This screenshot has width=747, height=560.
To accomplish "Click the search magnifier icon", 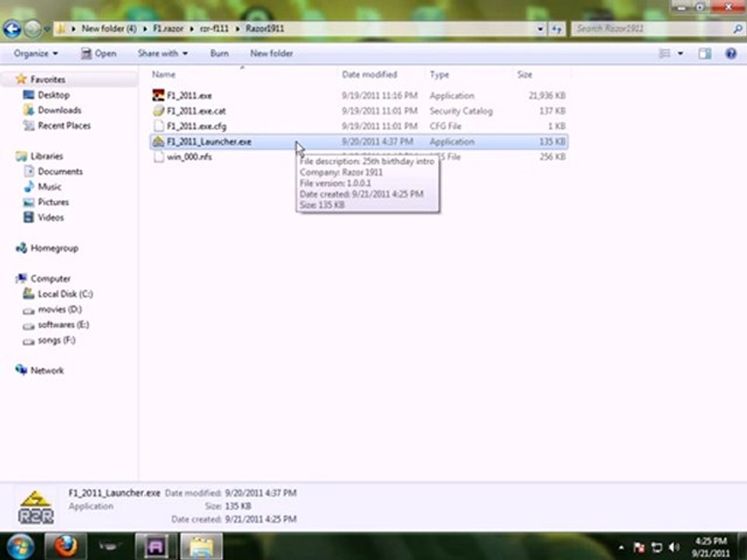I will tap(738, 29).
